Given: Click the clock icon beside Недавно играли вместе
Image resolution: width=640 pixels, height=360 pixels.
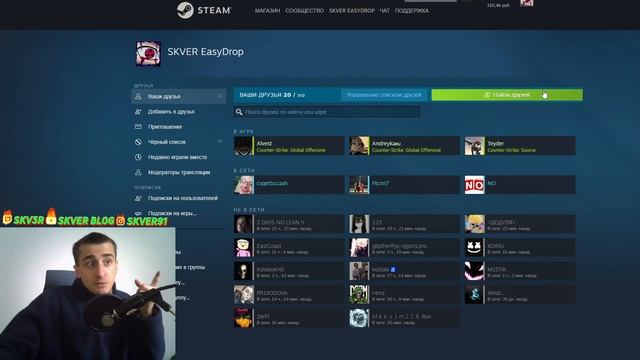Looking at the screenshot, I should (x=138, y=157).
